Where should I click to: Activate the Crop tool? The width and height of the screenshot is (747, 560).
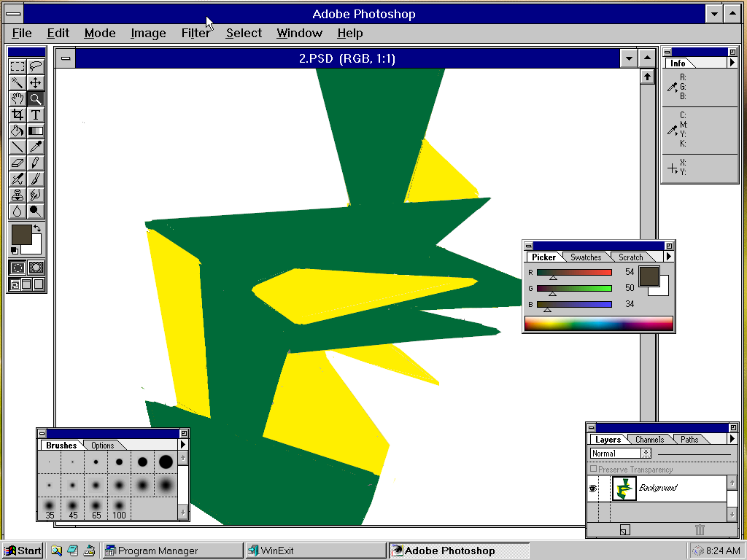tap(18, 114)
